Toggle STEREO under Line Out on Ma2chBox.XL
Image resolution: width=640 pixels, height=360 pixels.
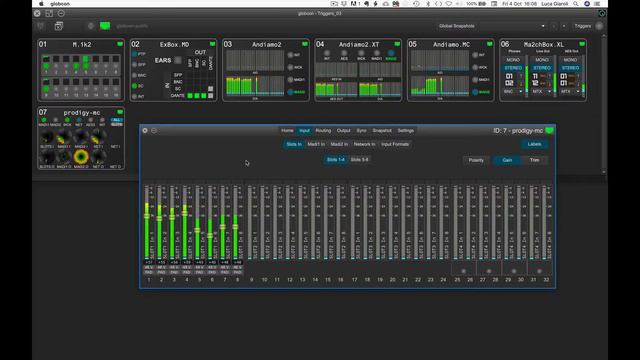click(x=542, y=68)
